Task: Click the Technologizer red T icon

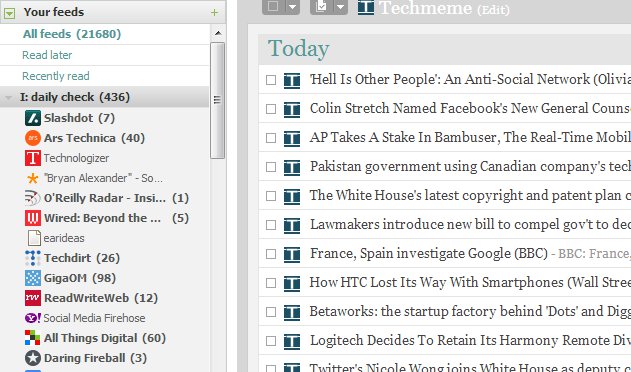Action: (33, 158)
